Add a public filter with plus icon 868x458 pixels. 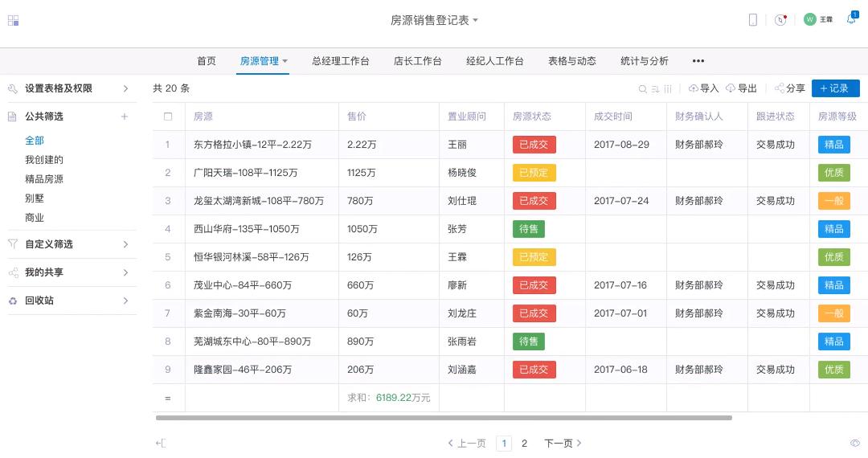tap(125, 117)
